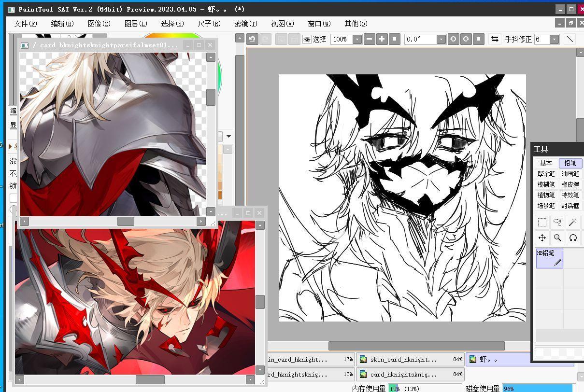
Task: Switch to skin_card_hknight tab at 84%
Action: click(410, 359)
